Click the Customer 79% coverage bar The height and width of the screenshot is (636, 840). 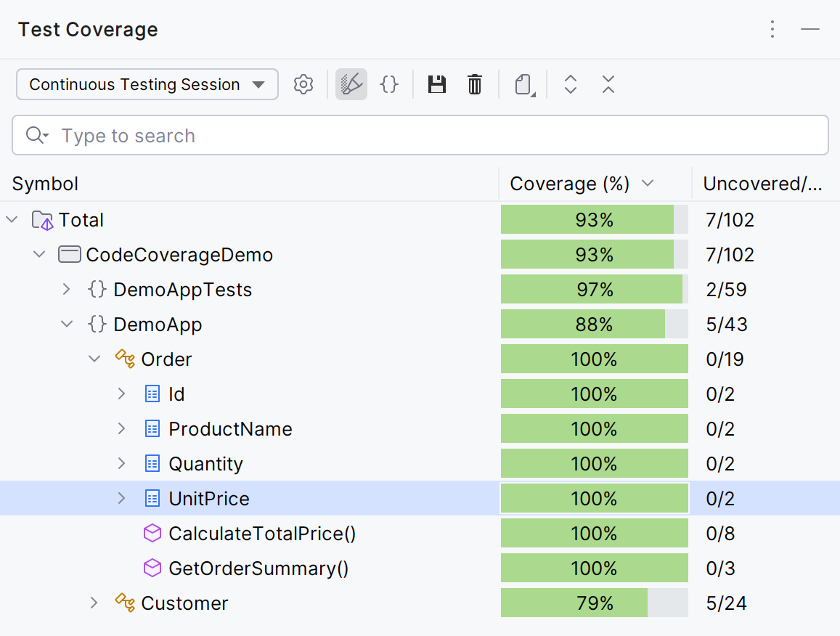(594, 603)
